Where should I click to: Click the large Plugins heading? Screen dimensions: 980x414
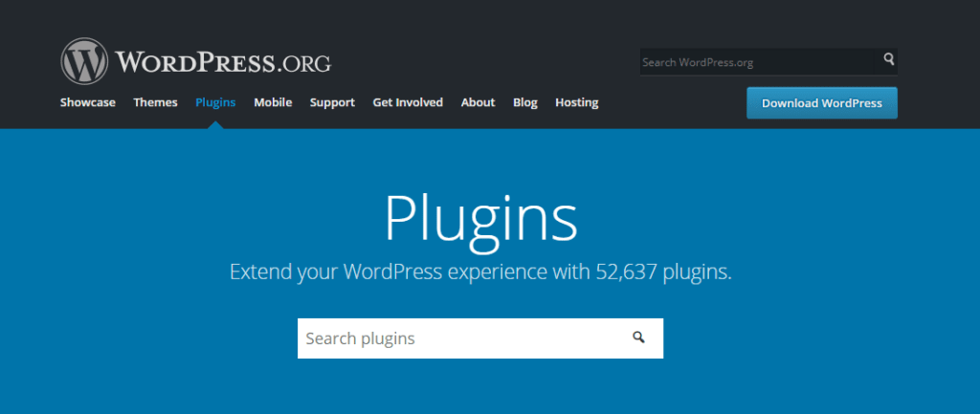480,219
